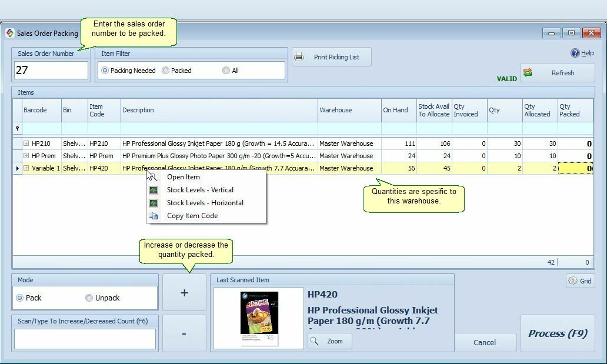The image size is (607, 364).
Task: Choose Open Item from context menu
Action: (206, 177)
